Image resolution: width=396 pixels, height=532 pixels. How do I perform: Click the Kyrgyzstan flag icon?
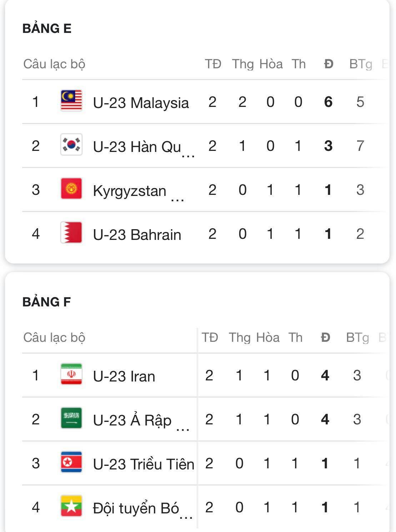[x=71, y=189]
